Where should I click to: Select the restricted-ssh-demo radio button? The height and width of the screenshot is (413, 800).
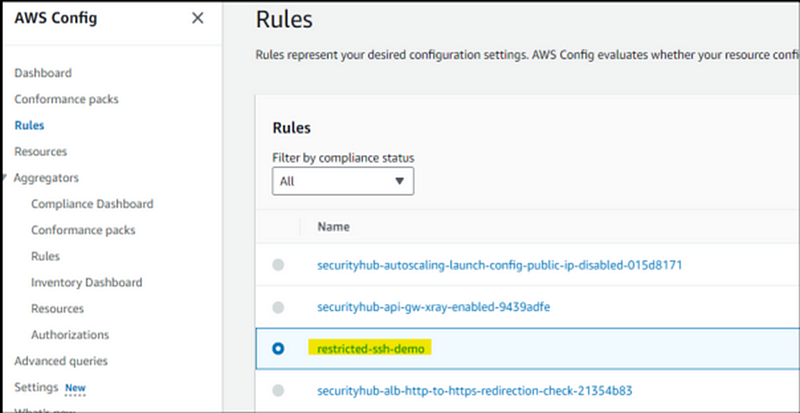278,349
